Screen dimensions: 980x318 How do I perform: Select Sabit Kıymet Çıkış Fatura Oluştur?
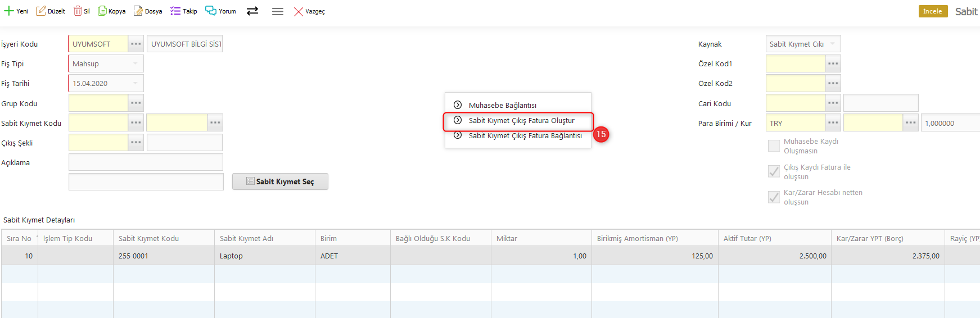(x=521, y=121)
